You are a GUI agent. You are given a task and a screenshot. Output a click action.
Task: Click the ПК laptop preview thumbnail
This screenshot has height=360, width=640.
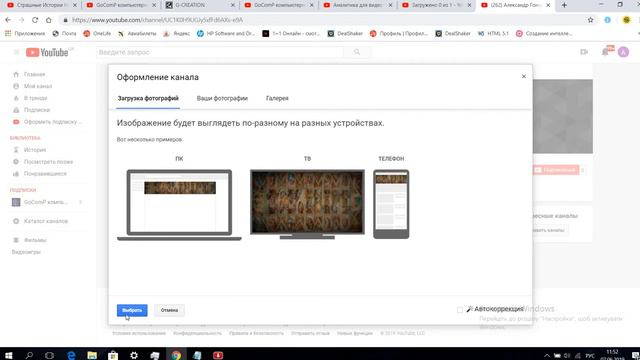click(x=179, y=205)
